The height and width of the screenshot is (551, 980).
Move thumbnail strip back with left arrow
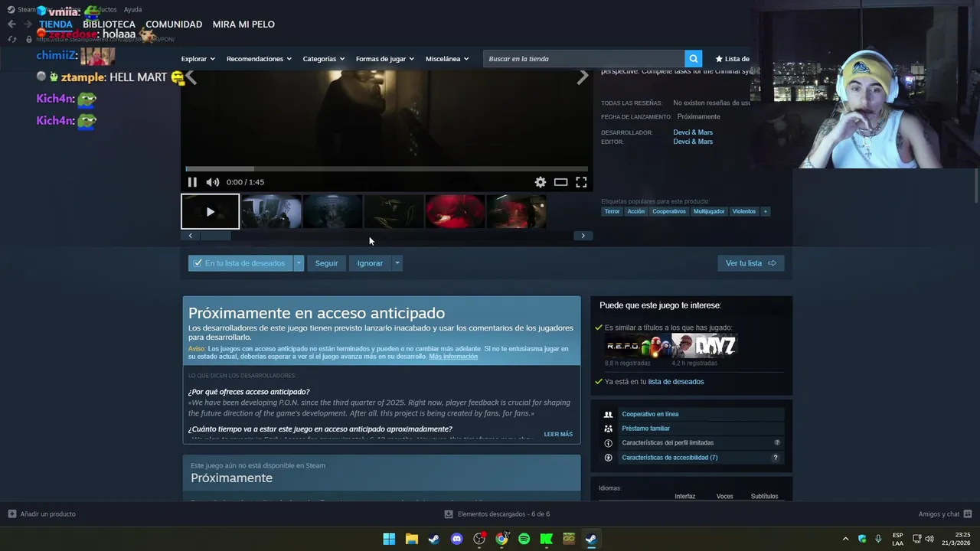[x=191, y=236]
